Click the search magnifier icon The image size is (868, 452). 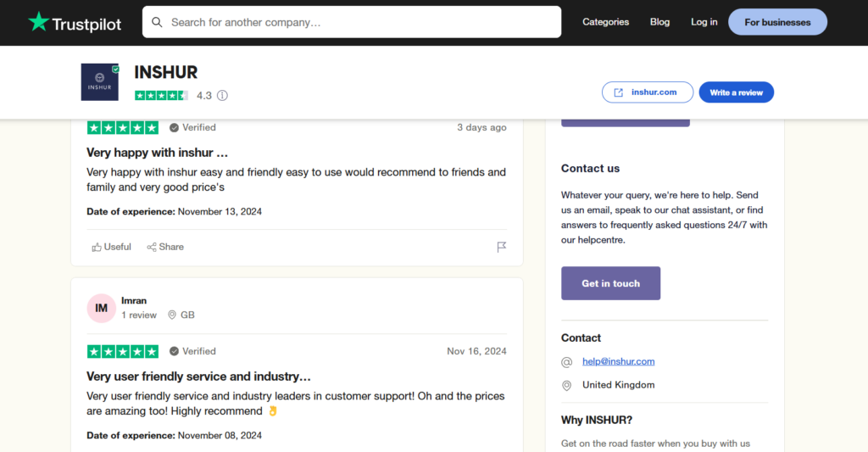point(157,22)
